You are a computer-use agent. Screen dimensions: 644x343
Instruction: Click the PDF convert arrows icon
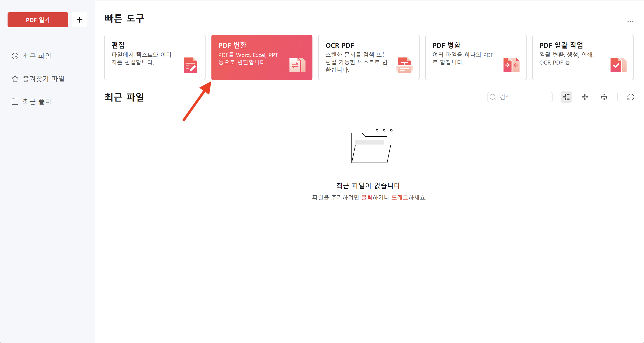coord(297,65)
